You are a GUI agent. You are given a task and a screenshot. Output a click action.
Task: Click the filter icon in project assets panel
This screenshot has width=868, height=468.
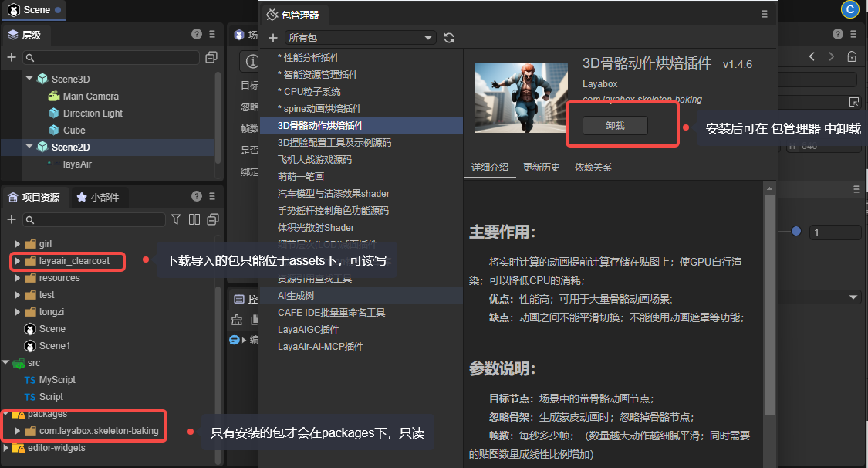point(176,220)
